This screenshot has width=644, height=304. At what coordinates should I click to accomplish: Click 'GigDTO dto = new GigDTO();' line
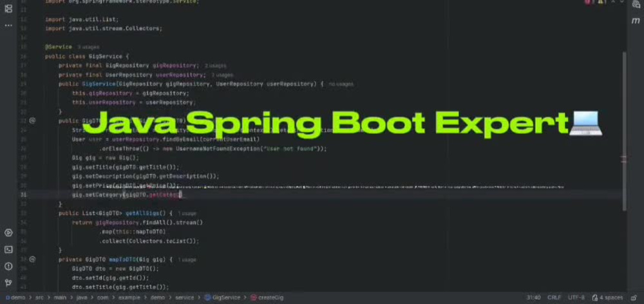tap(115, 269)
